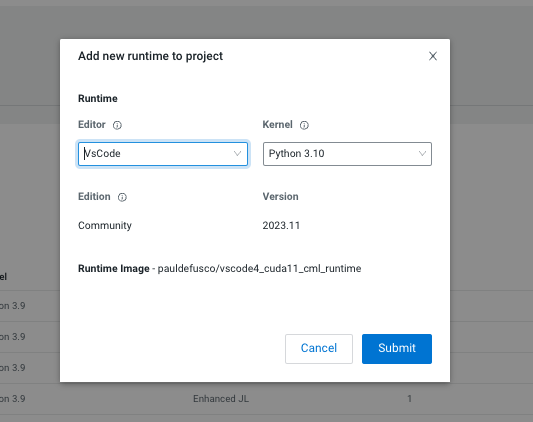Screen dimensions: 533x422
Task: Select the pauldefusco/vscode4_cuda11_cml_runtime image path
Action: click(x=259, y=269)
